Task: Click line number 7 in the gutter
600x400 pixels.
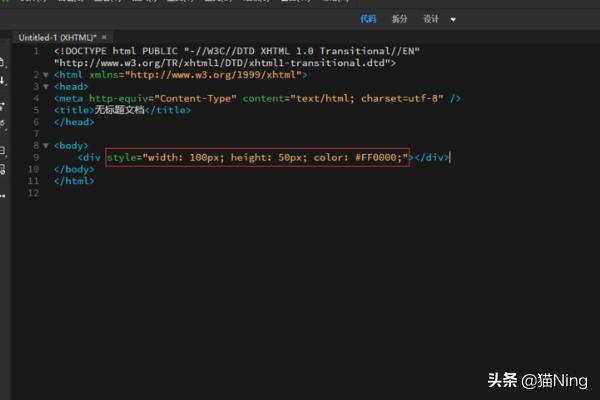Action: pyautogui.click(x=36, y=134)
